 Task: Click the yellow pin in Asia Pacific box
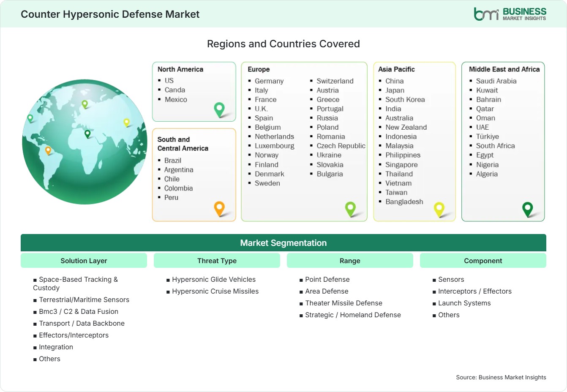coord(439,210)
